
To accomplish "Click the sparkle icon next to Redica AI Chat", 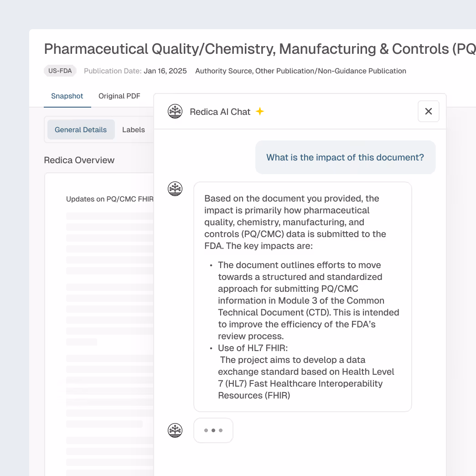I will tap(259, 111).
